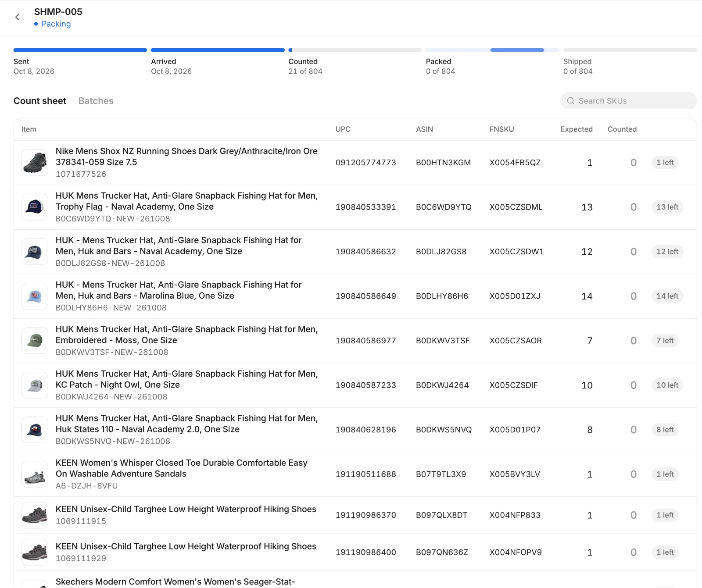Open the Nike Shox NZ shoe thumbnail
Viewport: 702px width, 588px height.
(35, 163)
